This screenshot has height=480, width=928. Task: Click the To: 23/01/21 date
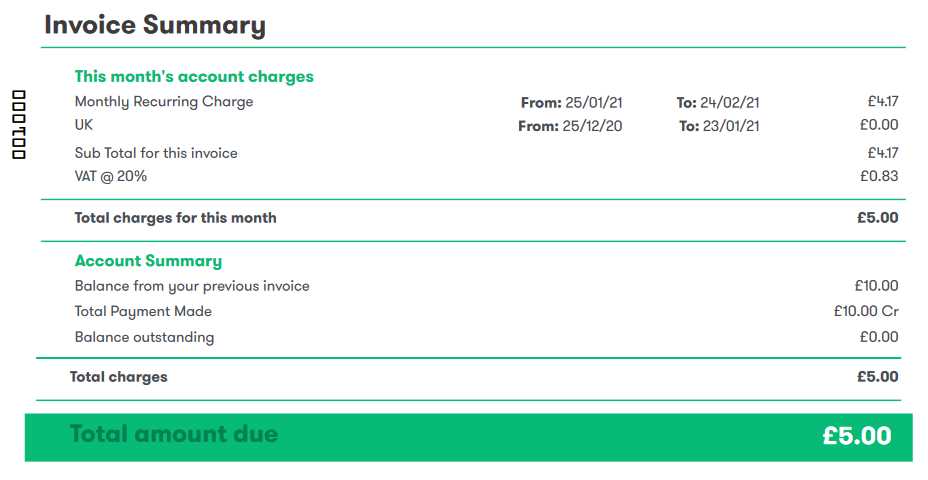719,126
